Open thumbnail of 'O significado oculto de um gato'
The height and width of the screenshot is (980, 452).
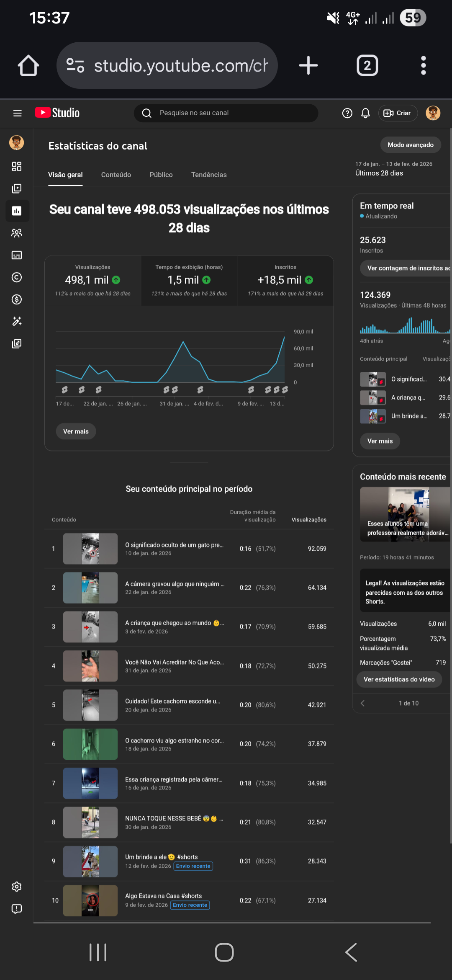90,549
